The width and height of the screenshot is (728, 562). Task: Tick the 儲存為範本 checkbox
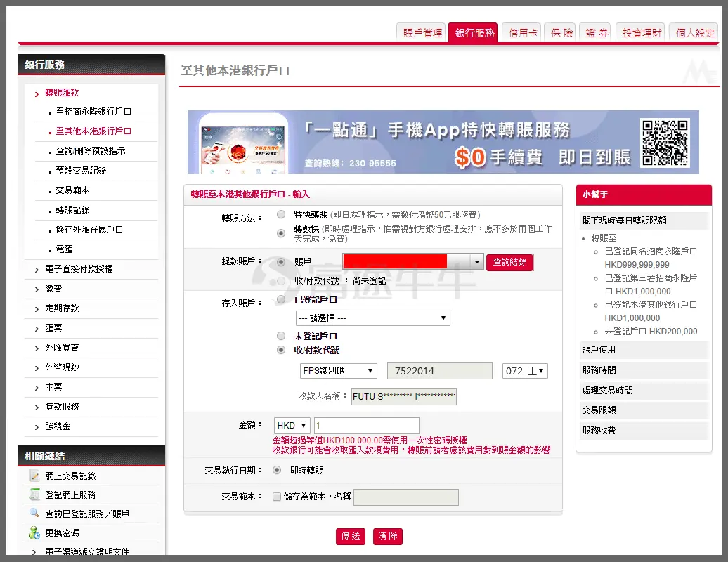tap(276, 497)
